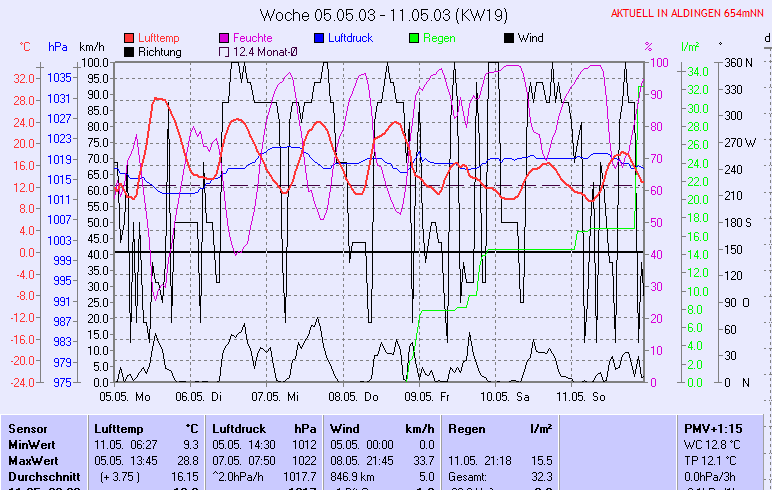The height and width of the screenshot is (490, 772).
Task: Click the Durchschnitt row label
Action: (42, 478)
